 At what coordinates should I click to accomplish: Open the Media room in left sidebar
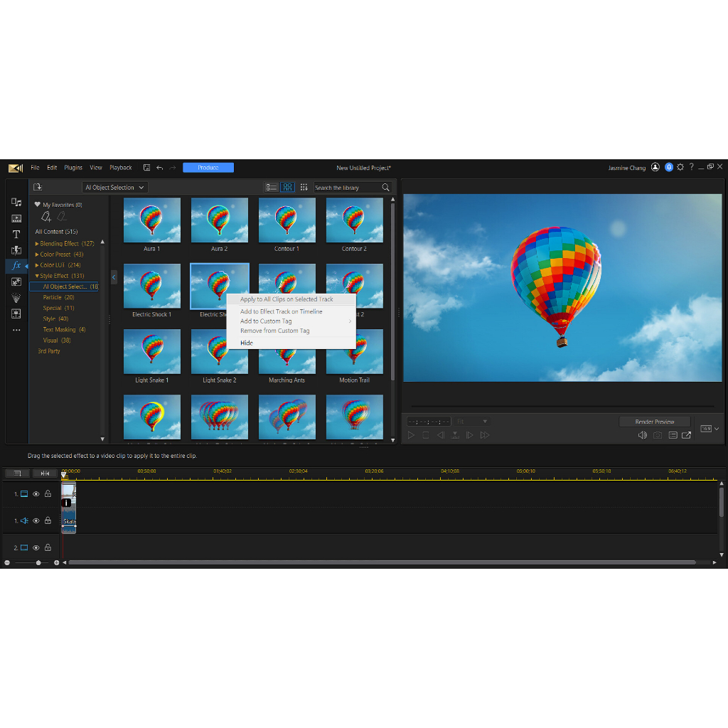(x=16, y=203)
